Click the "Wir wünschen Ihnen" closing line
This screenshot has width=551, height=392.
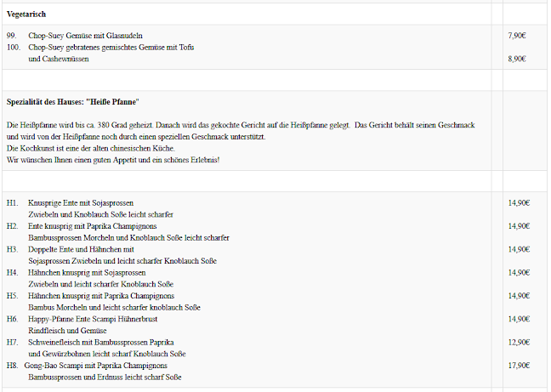click(x=112, y=159)
